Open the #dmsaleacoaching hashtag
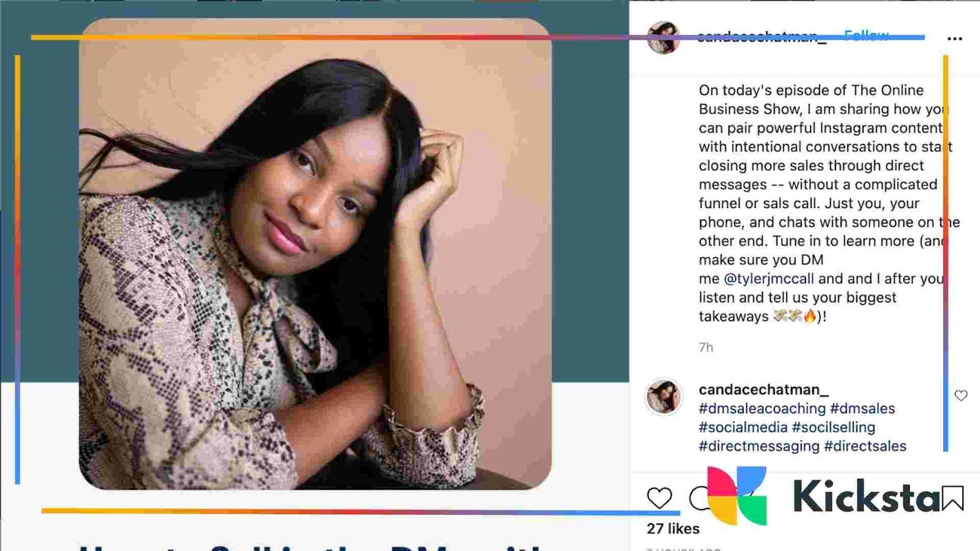 coord(762,408)
